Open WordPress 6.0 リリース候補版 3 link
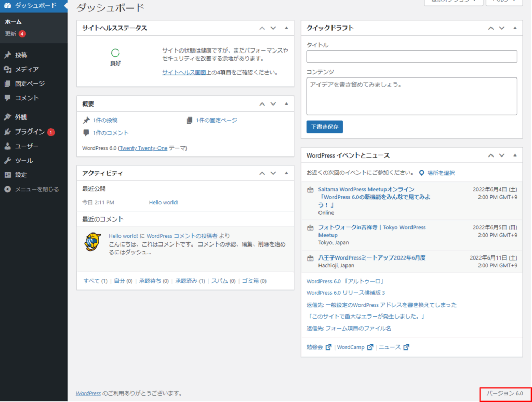532x402 pixels. 345,293
